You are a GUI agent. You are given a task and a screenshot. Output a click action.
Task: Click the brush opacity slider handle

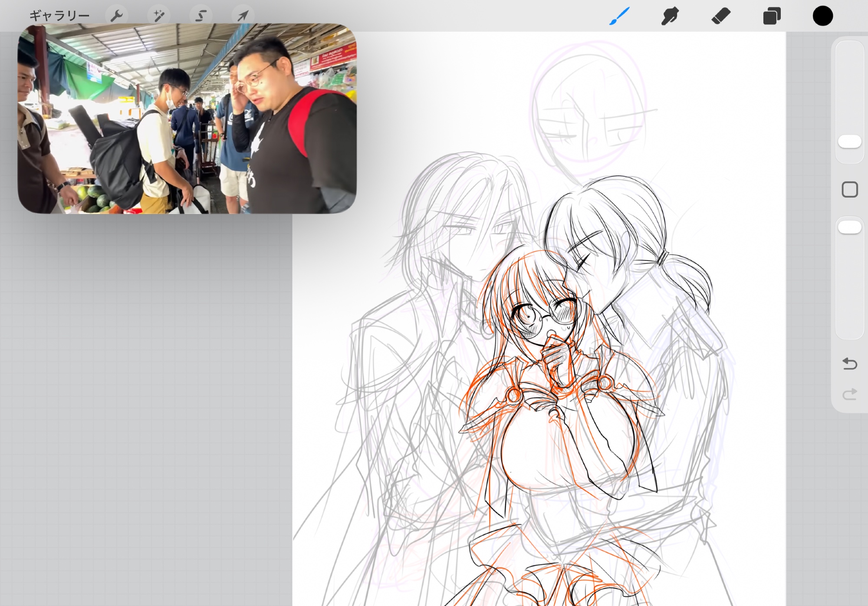(849, 227)
